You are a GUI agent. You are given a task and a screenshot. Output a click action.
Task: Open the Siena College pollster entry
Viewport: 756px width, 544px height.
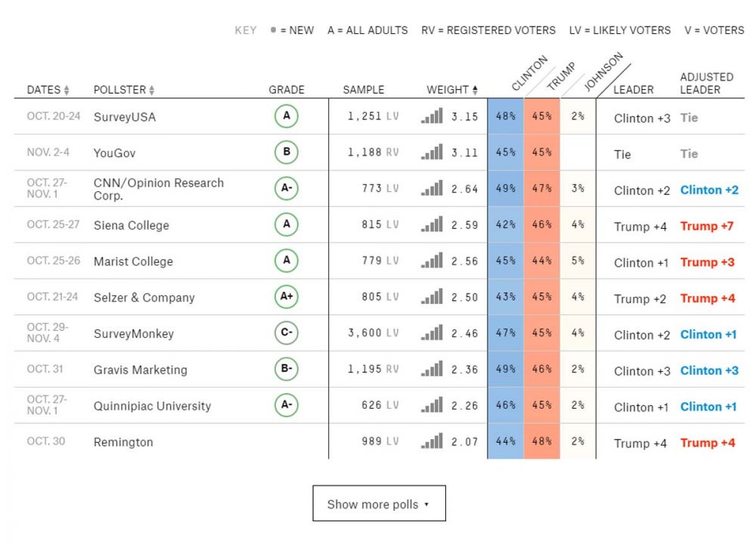tap(132, 225)
